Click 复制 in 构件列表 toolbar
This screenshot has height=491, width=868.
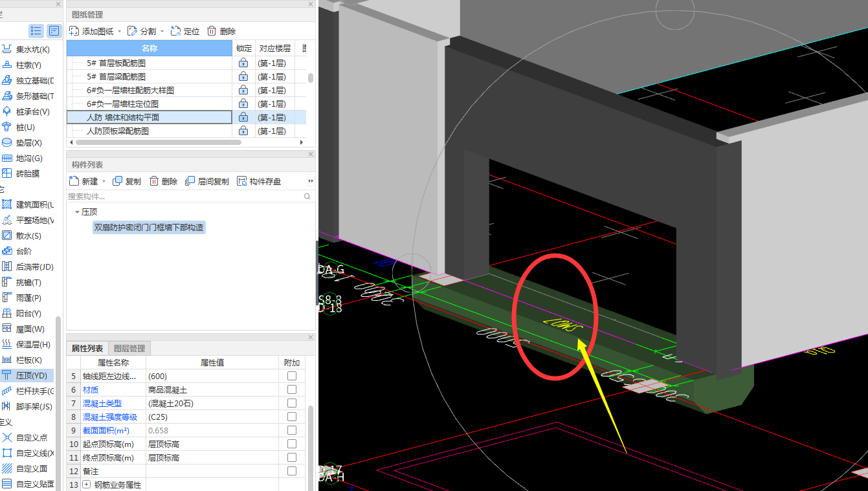coord(127,181)
